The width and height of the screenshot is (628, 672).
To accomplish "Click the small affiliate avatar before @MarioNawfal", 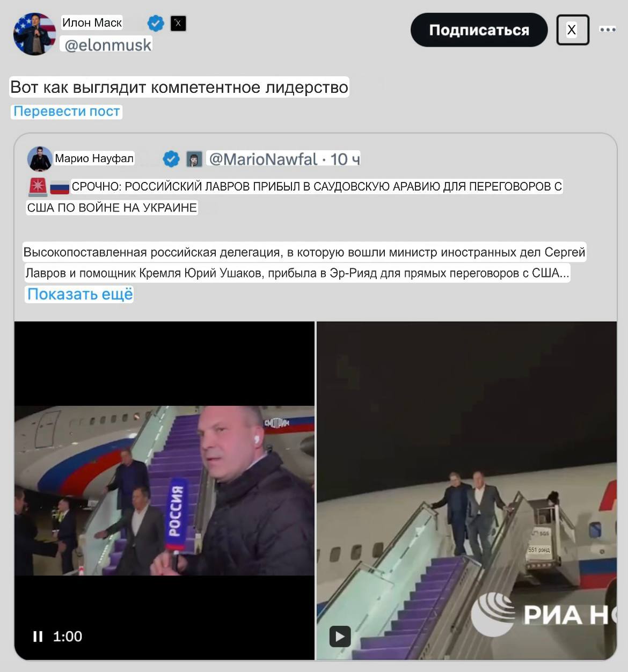I will click(194, 159).
